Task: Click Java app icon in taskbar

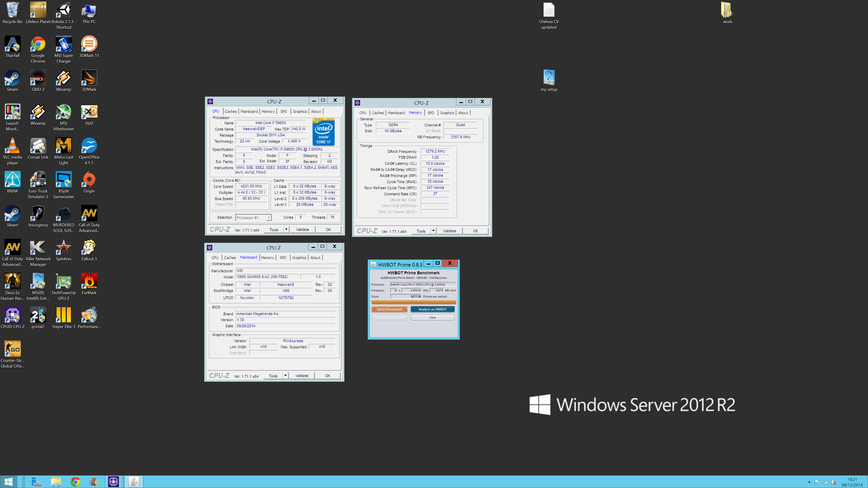Action: (x=134, y=482)
